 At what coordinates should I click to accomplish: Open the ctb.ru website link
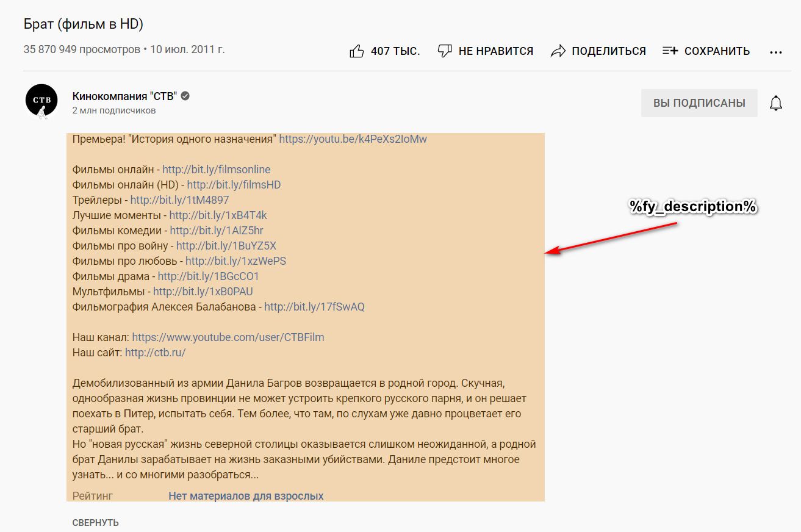(155, 353)
